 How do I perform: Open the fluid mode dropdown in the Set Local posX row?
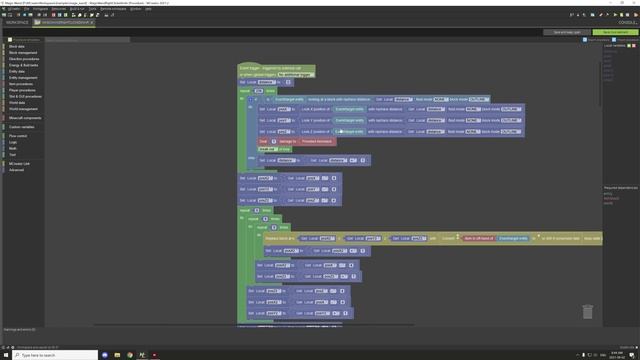pos(473,109)
